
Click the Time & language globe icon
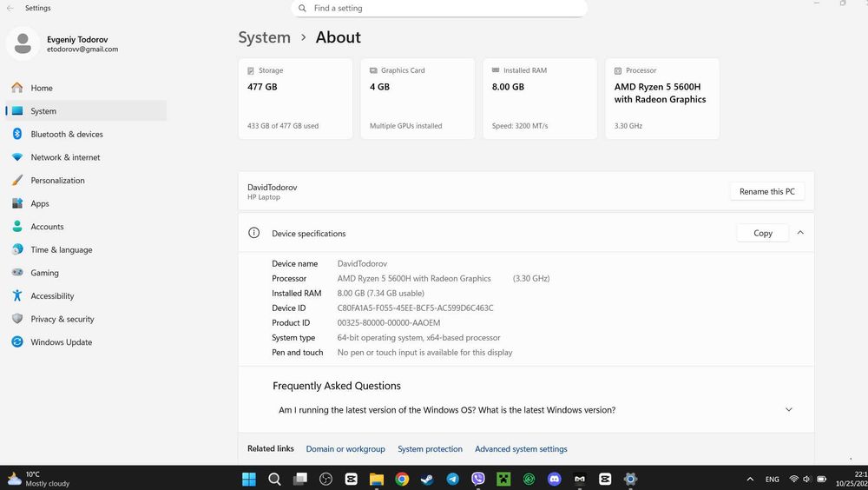[17, 249]
